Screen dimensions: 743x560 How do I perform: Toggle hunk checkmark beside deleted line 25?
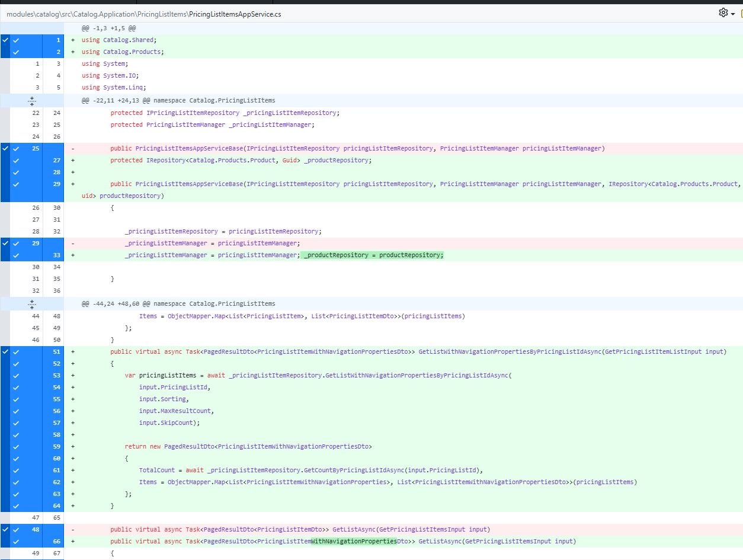click(x=5, y=148)
